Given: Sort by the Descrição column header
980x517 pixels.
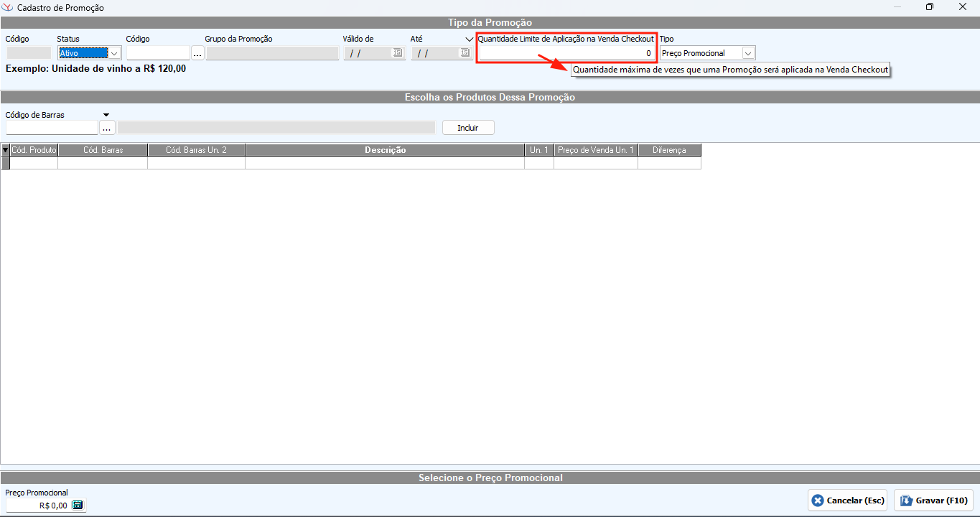Looking at the screenshot, I should (x=385, y=150).
